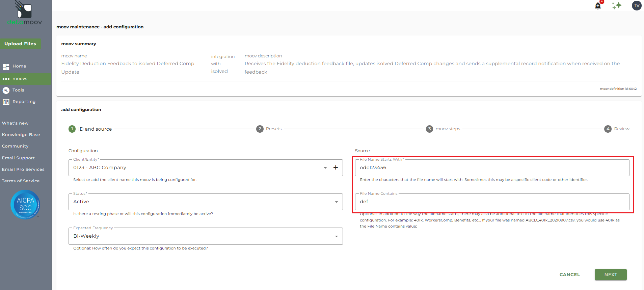The image size is (644, 290).
Task: Open Knowledge Base link
Action: pyautogui.click(x=21, y=135)
